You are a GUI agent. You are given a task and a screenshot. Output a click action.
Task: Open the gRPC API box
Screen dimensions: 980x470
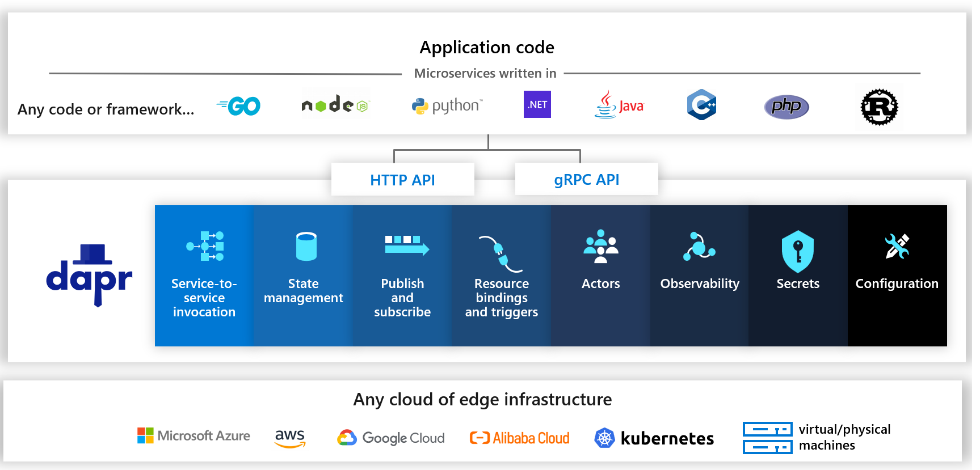pos(587,179)
